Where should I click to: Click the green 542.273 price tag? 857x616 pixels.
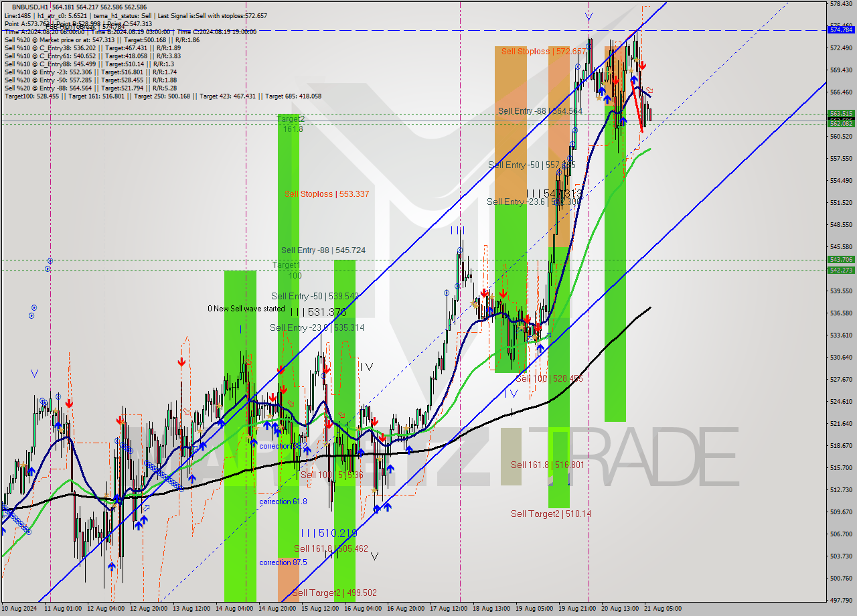coord(841,270)
